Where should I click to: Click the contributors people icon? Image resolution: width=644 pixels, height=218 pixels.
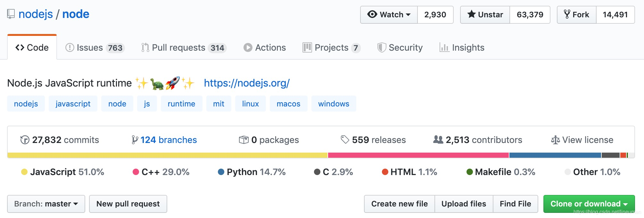(438, 140)
